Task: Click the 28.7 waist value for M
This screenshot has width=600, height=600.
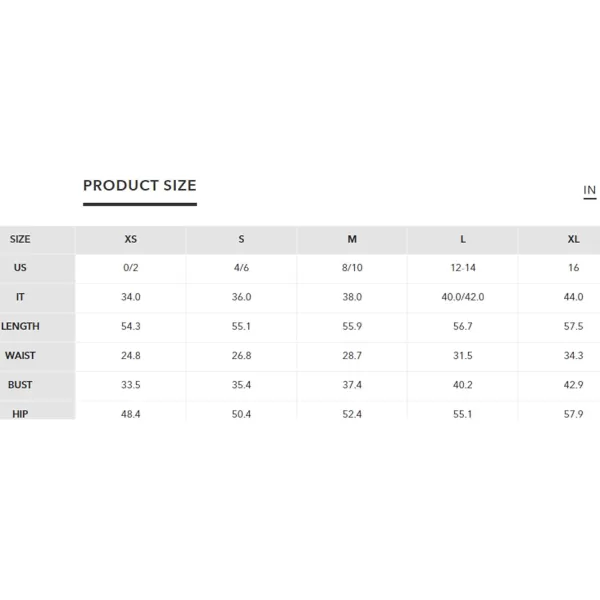Action: 352,355
